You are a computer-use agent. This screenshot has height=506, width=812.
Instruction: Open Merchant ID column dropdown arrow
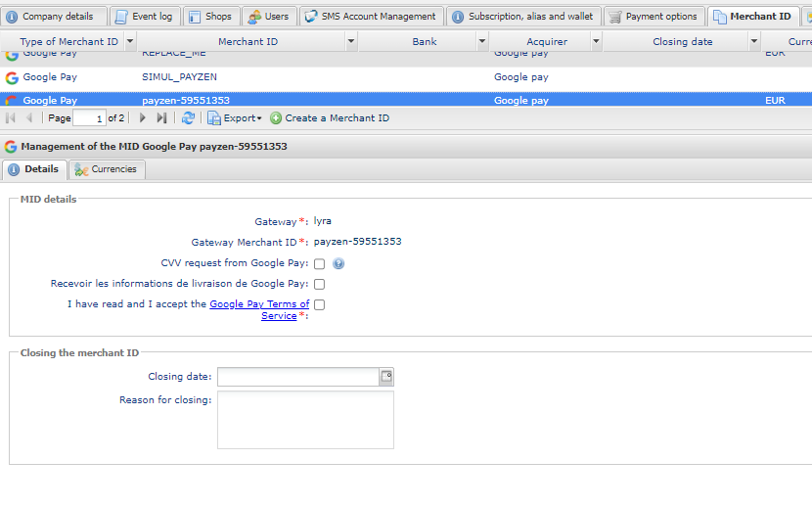tap(351, 41)
